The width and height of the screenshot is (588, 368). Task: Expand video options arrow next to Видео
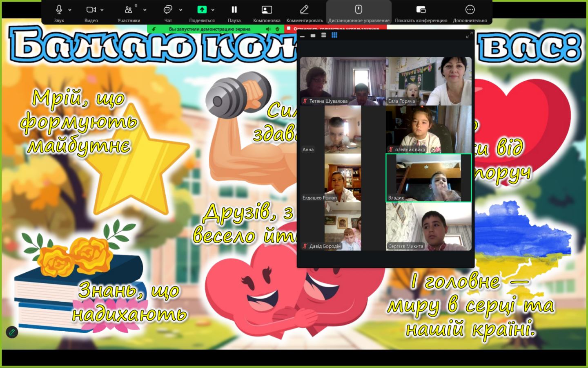[x=102, y=10]
